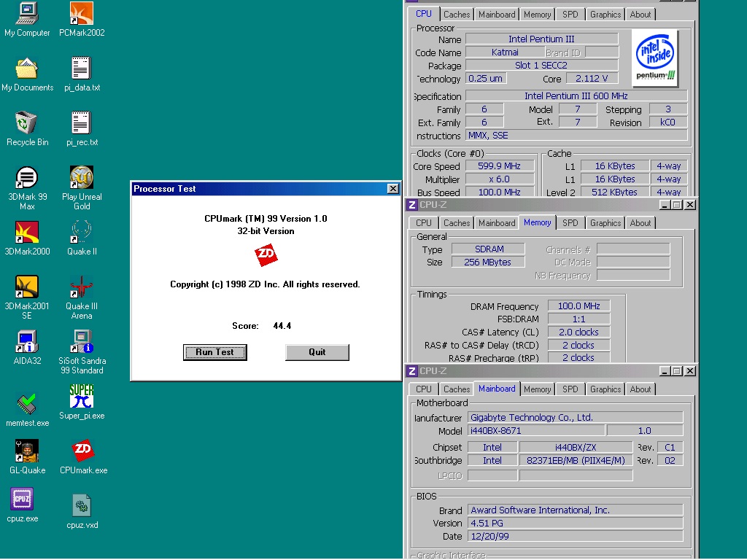Close the CPU-Z Memory window

click(690, 205)
